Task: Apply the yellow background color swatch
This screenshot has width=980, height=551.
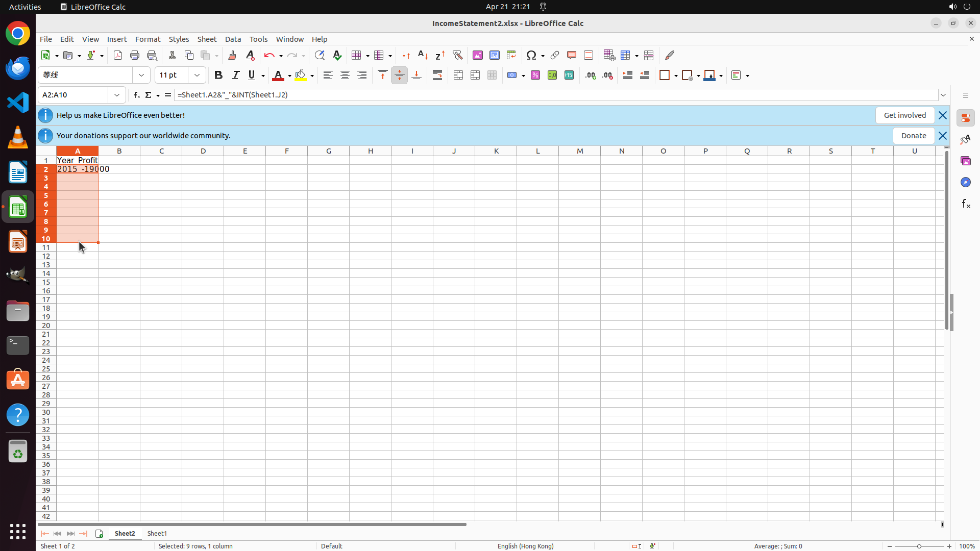Action: [301, 76]
